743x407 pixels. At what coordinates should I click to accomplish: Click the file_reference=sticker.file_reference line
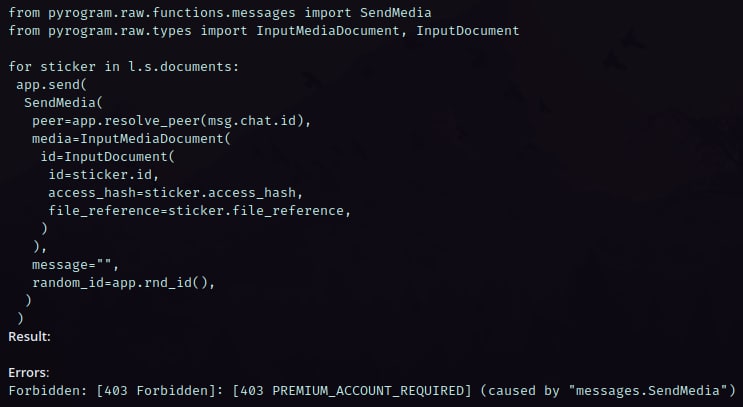click(200, 211)
